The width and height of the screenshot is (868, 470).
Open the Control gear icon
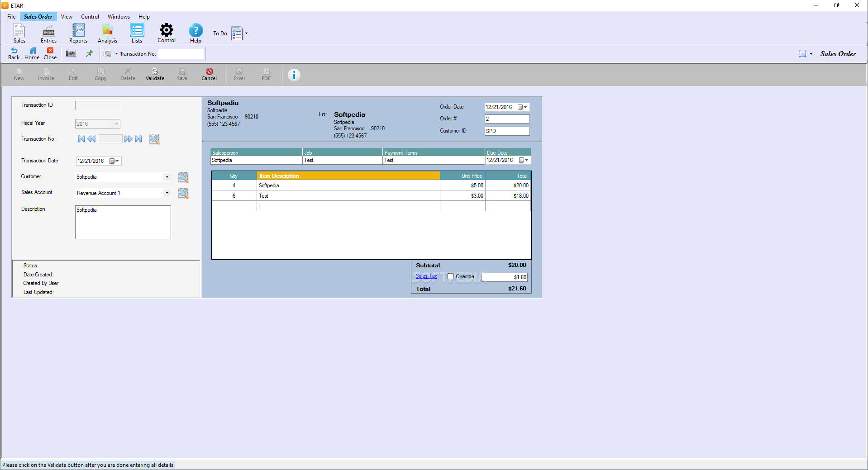coord(167,33)
